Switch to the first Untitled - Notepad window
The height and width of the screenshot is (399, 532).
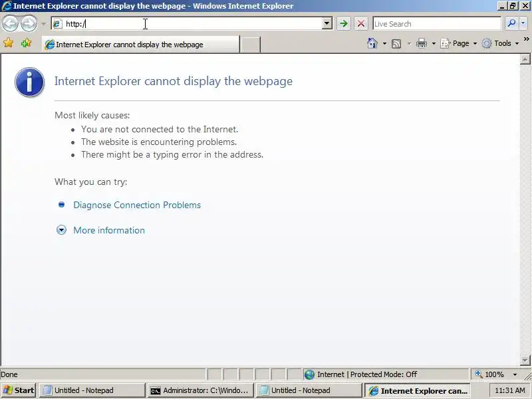(92, 390)
